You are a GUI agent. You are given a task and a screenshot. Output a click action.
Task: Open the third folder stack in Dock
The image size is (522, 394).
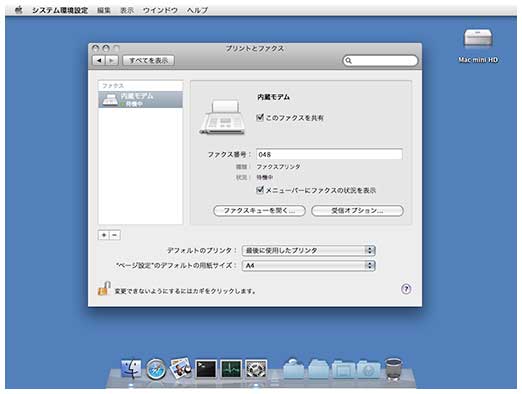tap(343, 369)
